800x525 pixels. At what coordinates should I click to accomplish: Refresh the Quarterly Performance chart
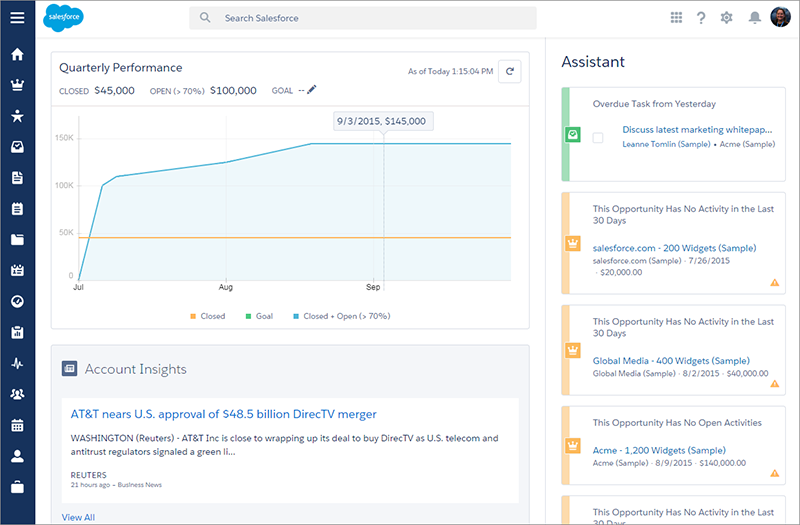click(x=509, y=71)
